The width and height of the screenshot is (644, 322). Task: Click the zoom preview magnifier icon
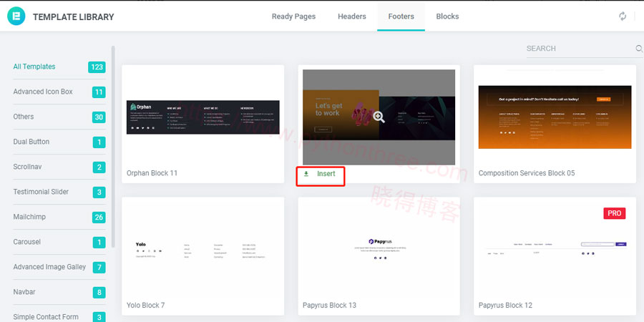tap(379, 117)
